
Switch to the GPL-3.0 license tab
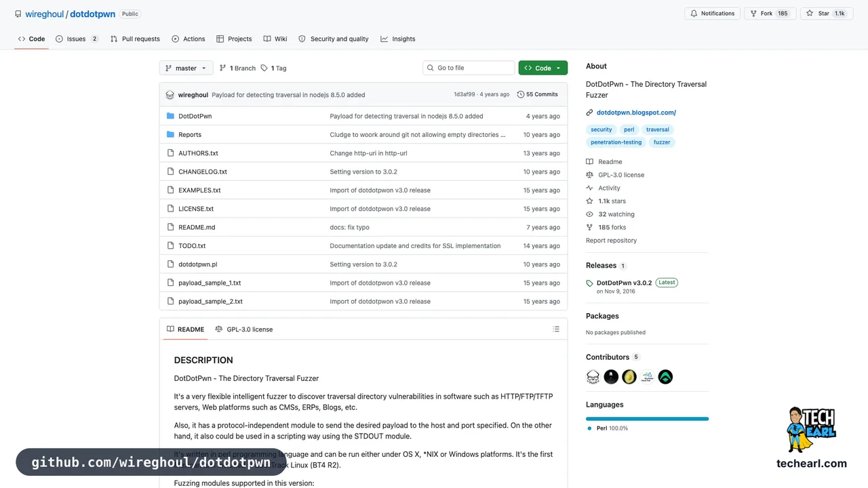243,329
